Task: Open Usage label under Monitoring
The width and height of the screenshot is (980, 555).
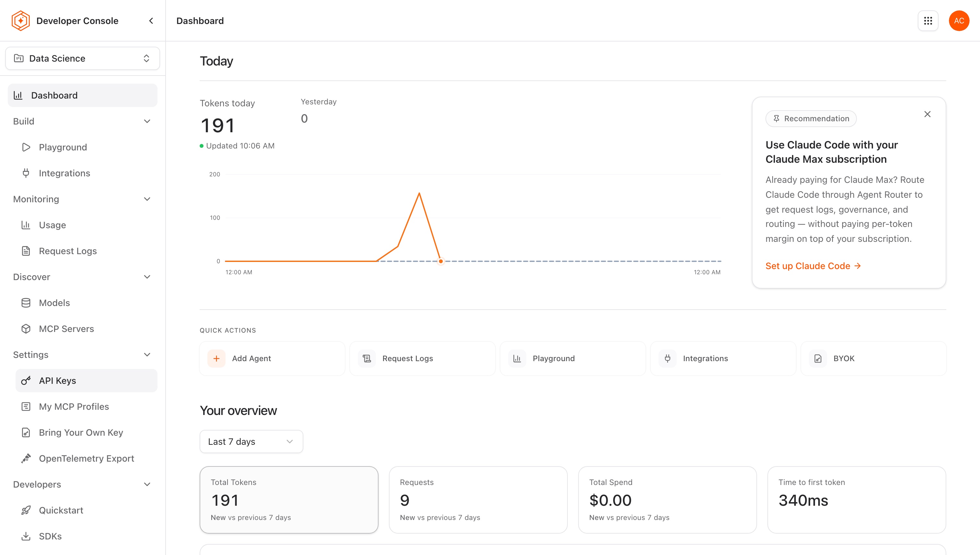Action: click(x=52, y=225)
